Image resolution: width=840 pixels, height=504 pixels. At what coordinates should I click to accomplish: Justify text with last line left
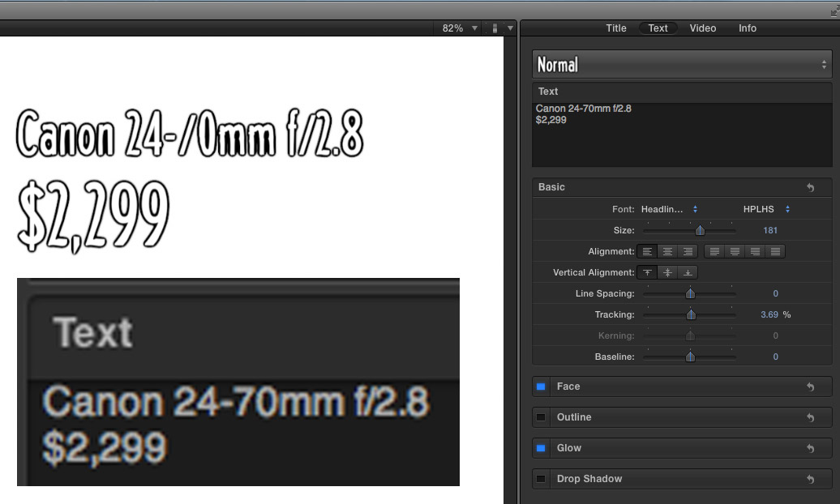click(714, 251)
